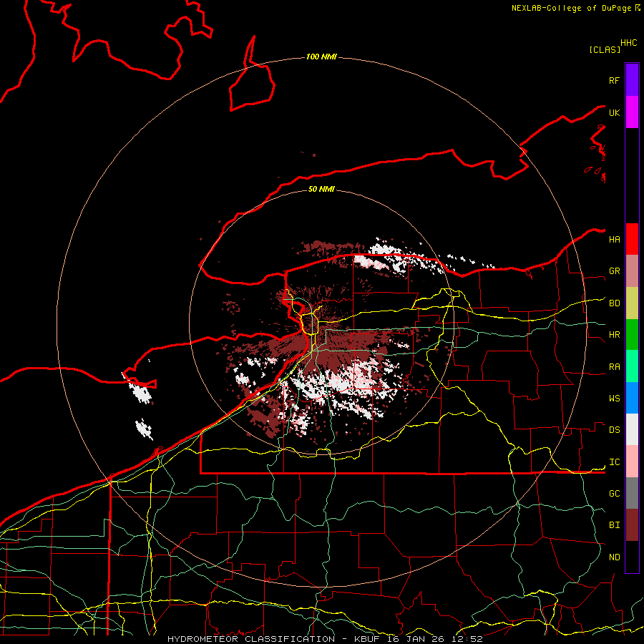
Task: Click the WS legend label
Action: [614, 399]
